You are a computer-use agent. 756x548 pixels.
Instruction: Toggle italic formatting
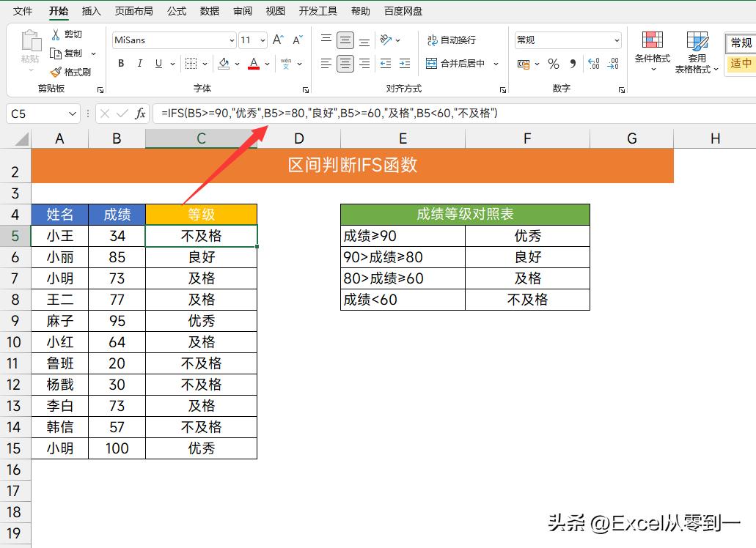(139, 64)
